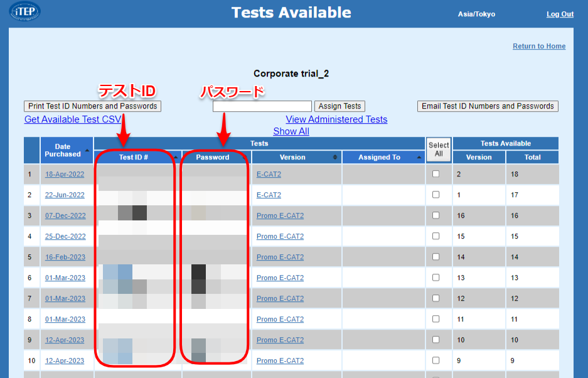Viewport: 588px width, 378px height.
Task: Open View Administered Tests link
Action: [336, 119]
